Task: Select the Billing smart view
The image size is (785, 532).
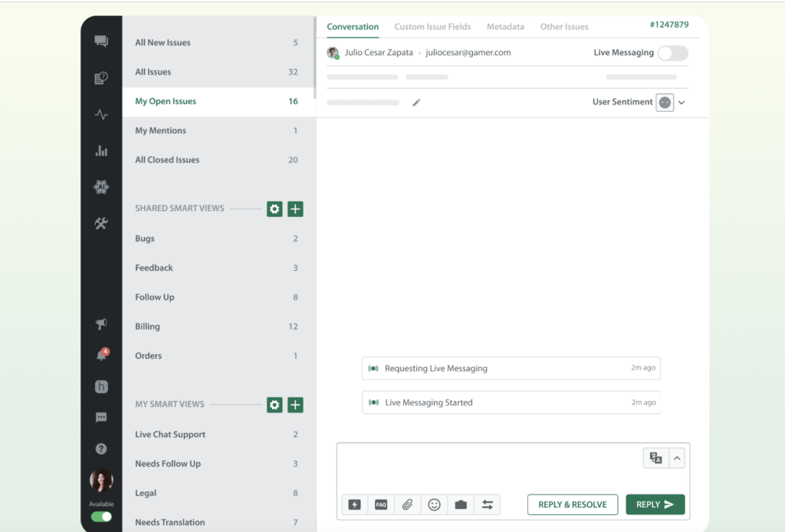Action: pyautogui.click(x=148, y=327)
